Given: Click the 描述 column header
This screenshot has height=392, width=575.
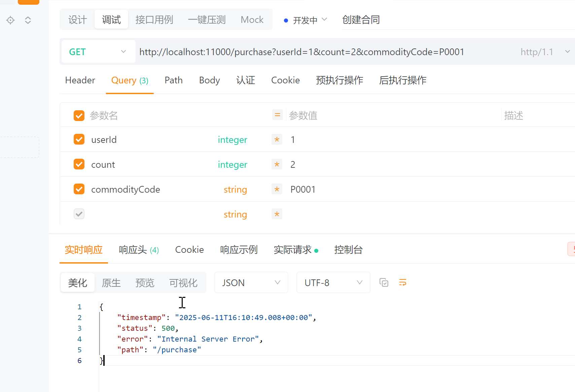Looking at the screenshot, I should click(x=513, y=116).
